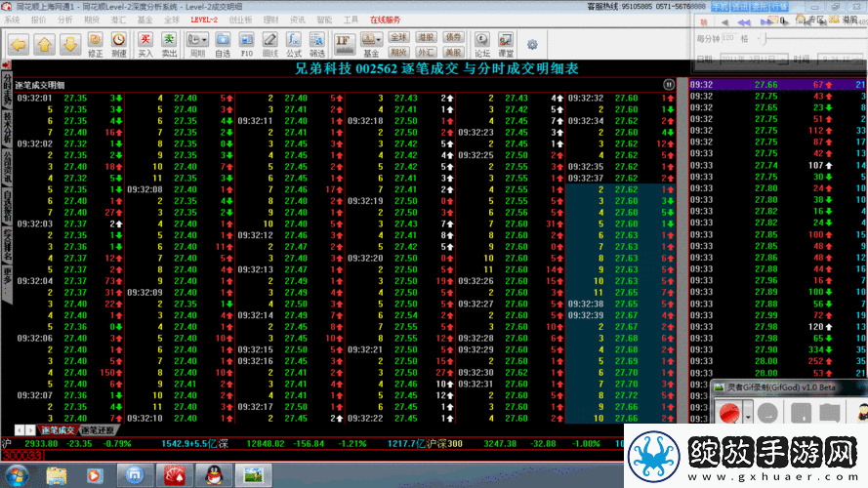Select the 综合排名 sidebar tab
The width and height of the screenshot is (868, 488).
(x=7, y=246)
